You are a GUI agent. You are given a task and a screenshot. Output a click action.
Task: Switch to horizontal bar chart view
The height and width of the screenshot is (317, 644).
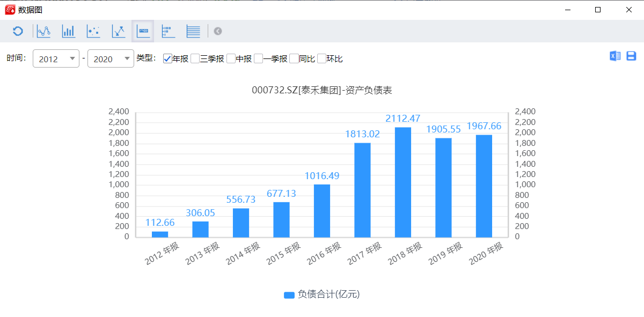[168, 31]
